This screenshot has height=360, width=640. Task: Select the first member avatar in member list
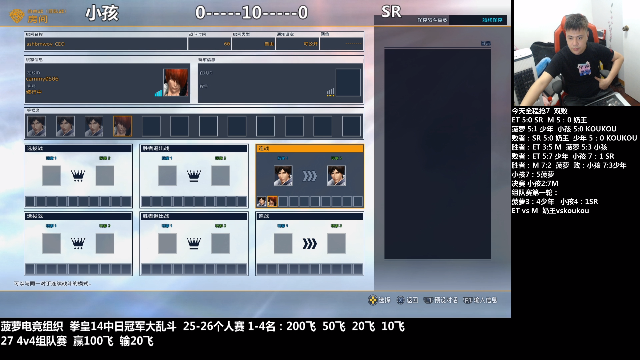pos(36,126)
